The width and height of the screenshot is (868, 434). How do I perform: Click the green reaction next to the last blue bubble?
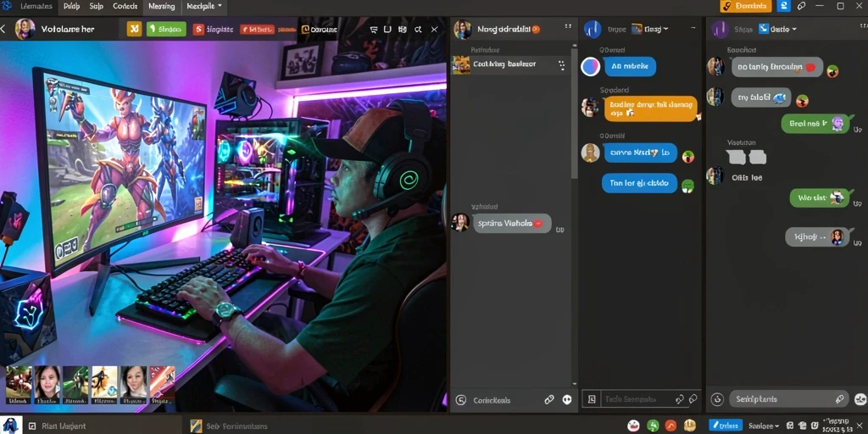(x=687, y=186)
